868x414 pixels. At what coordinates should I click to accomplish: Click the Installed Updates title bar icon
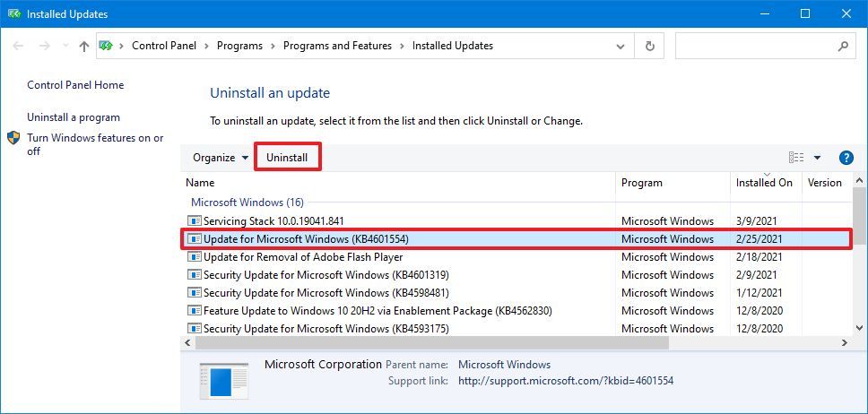13,13
